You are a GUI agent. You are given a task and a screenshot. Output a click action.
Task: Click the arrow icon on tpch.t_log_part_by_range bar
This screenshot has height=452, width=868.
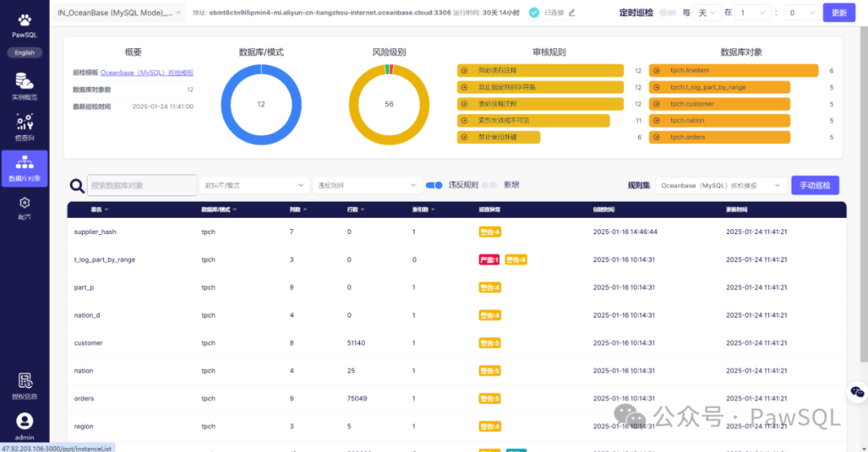coord(657,88)
